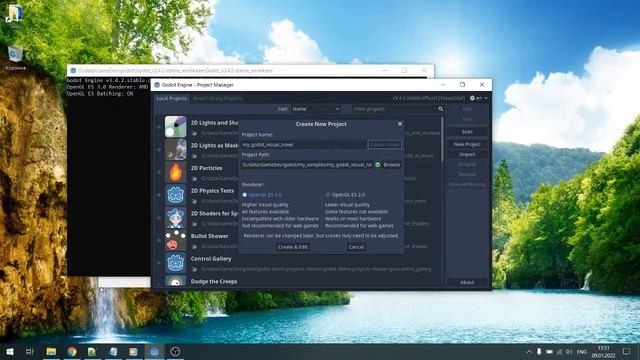
Task: Click the green valid path checkmark icon
Action: (x=378, y=164)
